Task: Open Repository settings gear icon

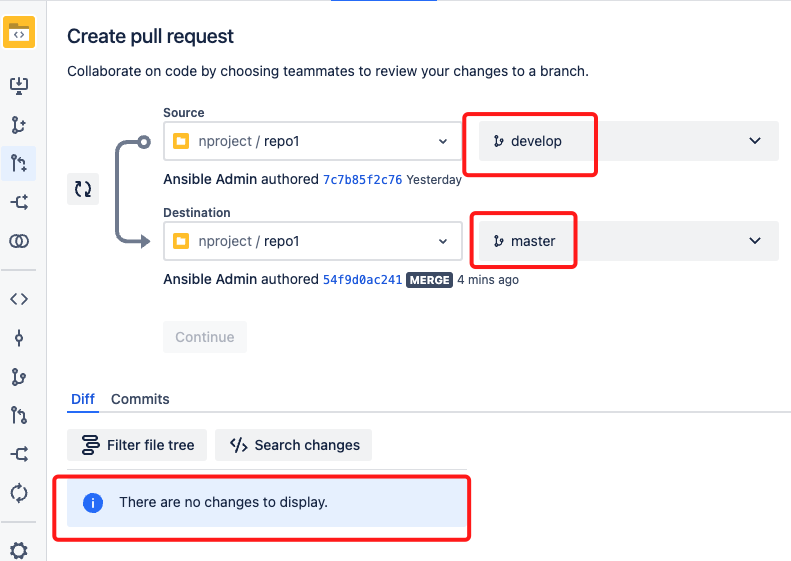Action: [x=19, y=550]
